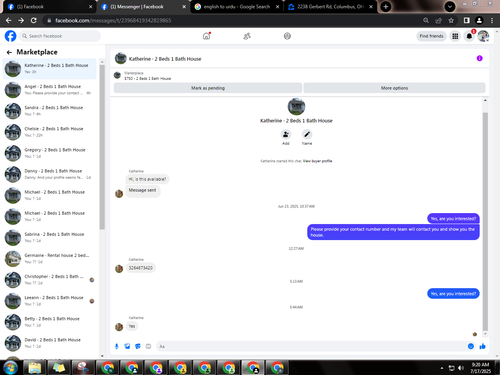Open Betty - 2 Beds 1 Bath House chat

(x=49, y=322)
